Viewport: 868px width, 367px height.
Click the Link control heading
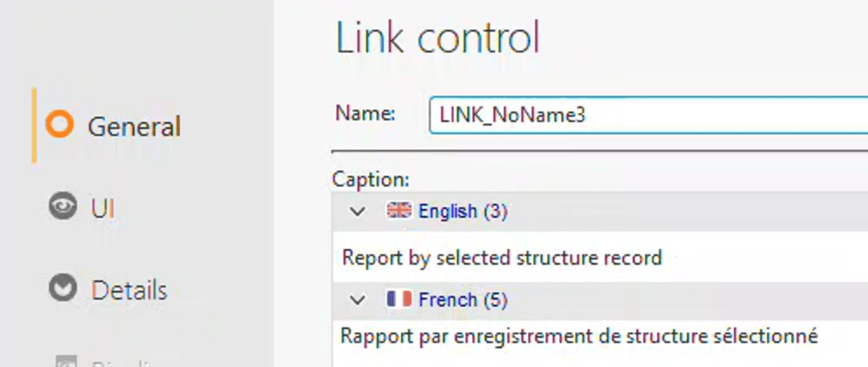(437, 38)
